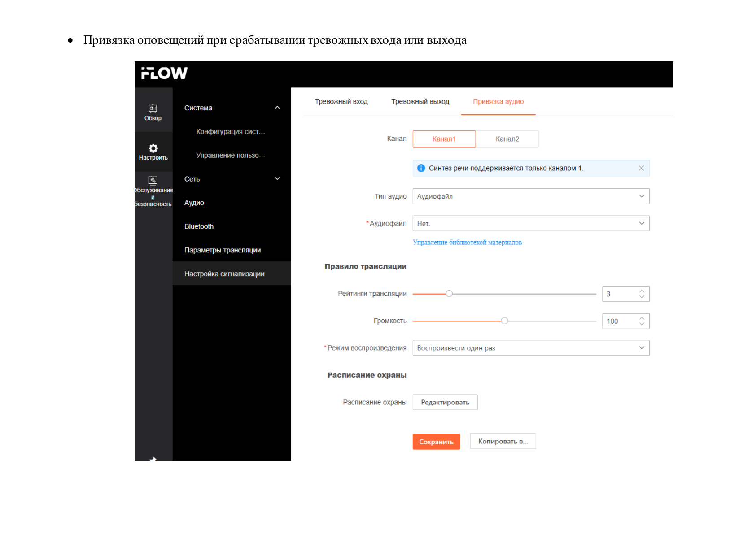756x534 pixels.
Task: Select Канал1 channel option
Action: pyautogui.click(x=444, y=139)
